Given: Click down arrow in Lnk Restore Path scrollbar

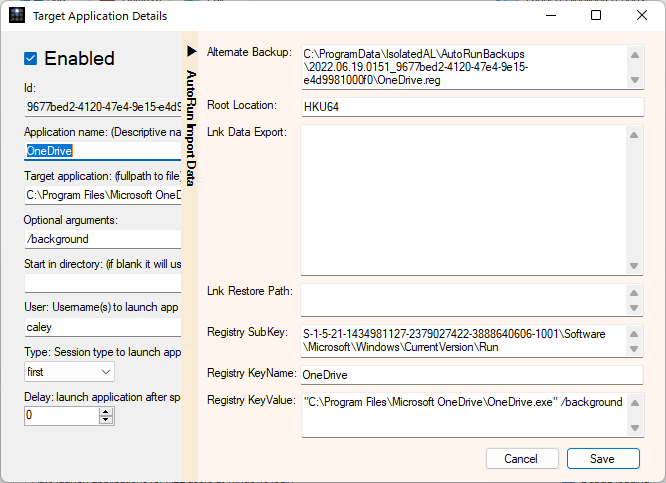Looking at the screenshot, I should [x=634, y=308].
